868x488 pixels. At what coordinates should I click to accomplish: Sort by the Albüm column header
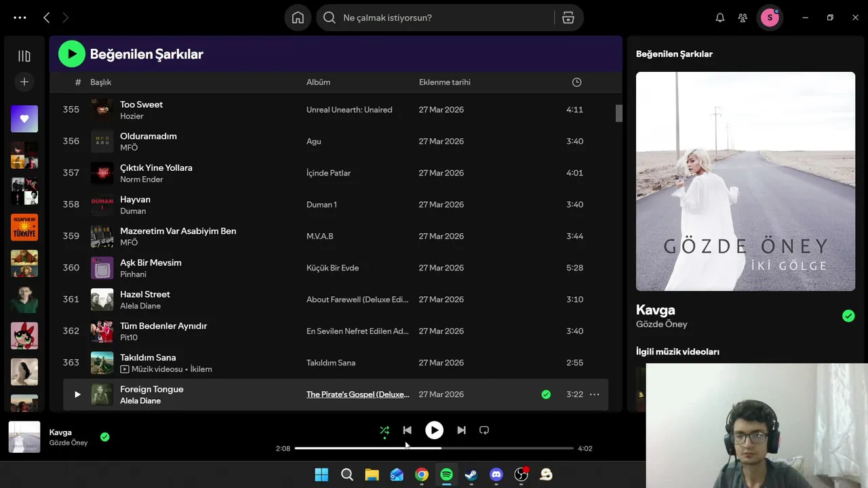(x=318, y=82)
